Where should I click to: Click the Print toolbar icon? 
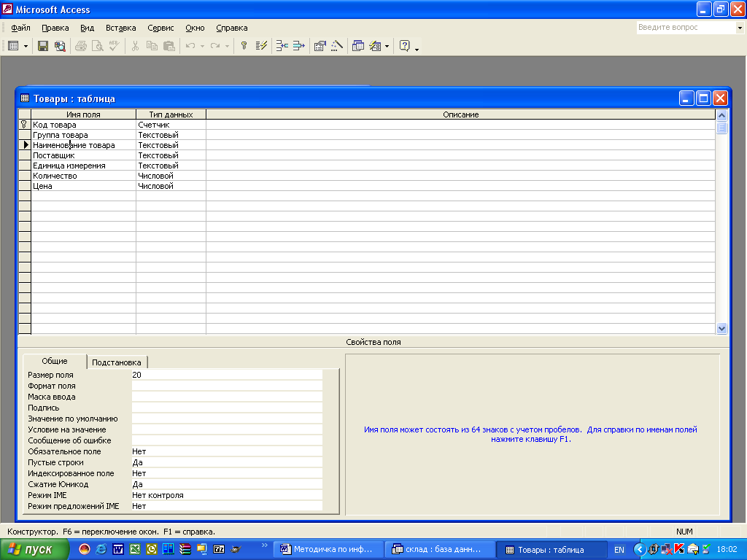(81, 46)
